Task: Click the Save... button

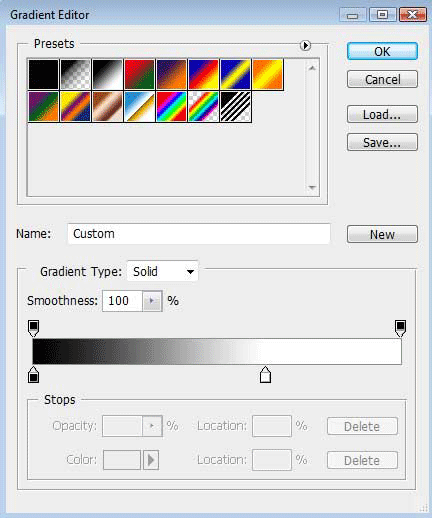Action: click(x=382, y=142)
